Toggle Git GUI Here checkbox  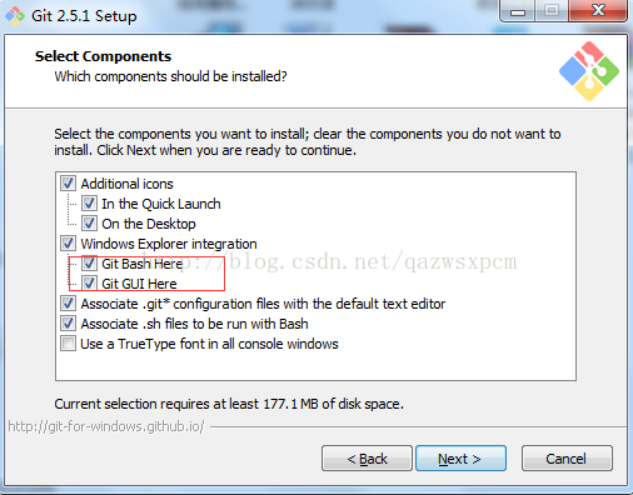tap(89, 284)
